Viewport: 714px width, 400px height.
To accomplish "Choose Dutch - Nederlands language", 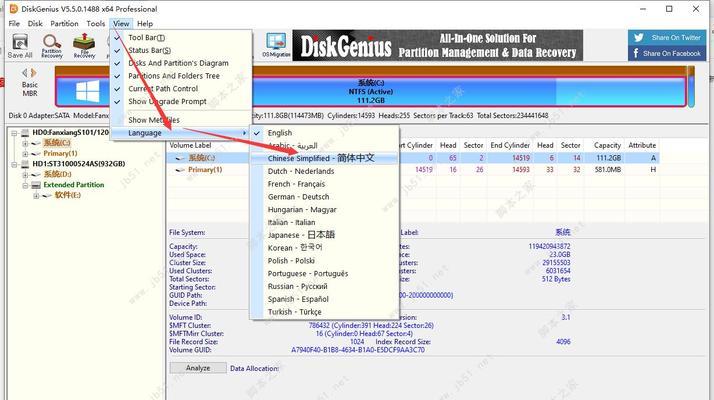I will [x=324, y=171].
